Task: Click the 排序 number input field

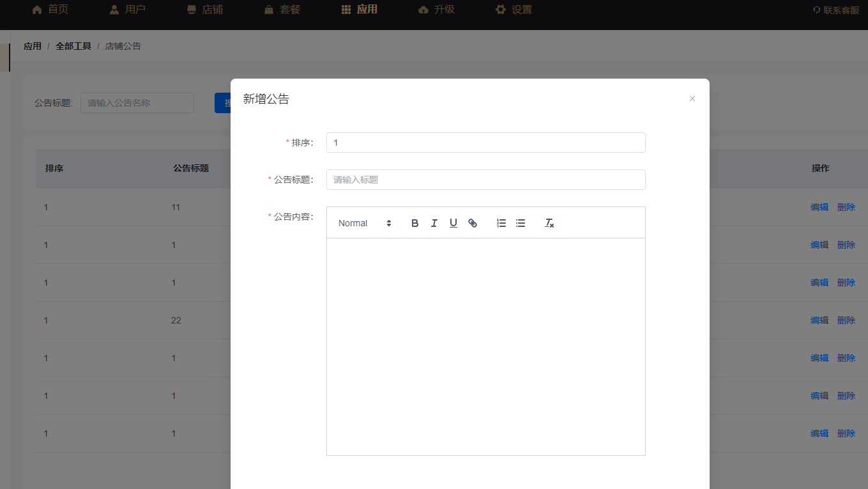Action: 485,143
